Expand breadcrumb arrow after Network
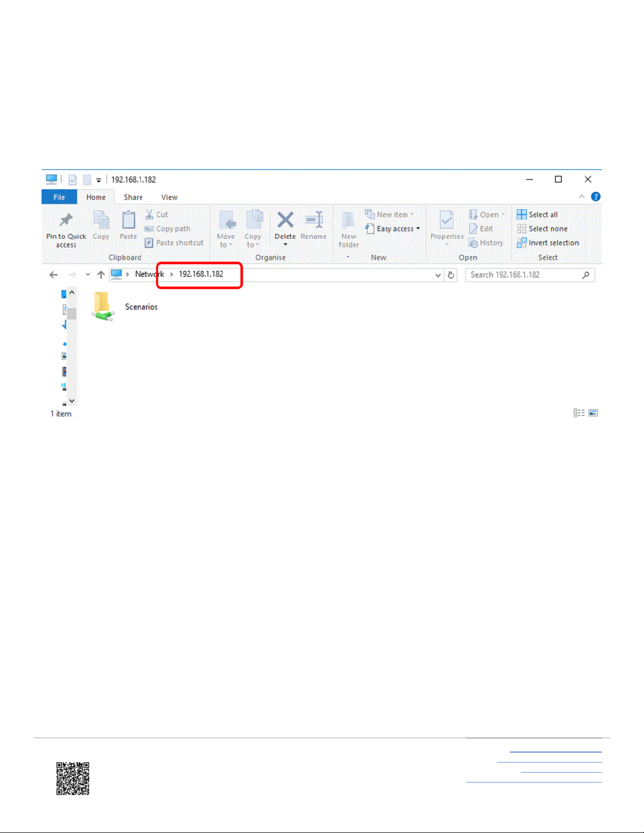 point(171,274)
